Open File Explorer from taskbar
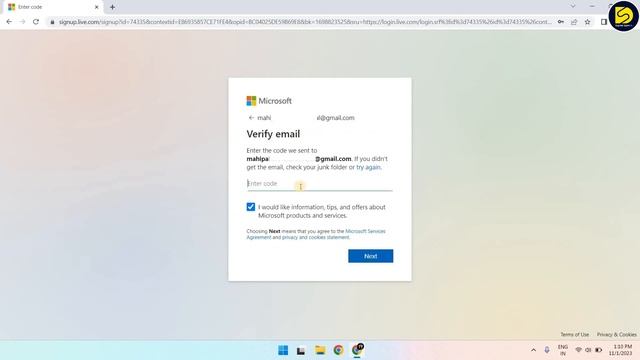Screen dimensions: 640x360 [x=320, y=350]
